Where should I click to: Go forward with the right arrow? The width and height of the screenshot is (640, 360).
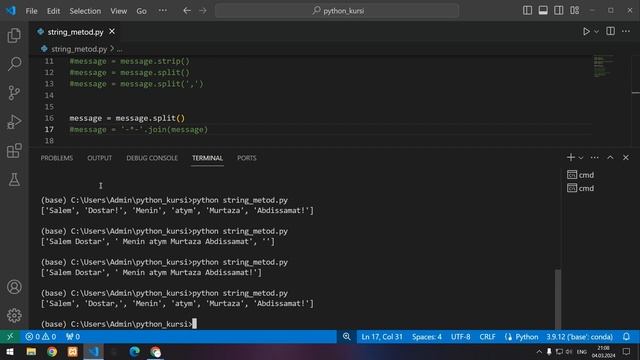203,11
